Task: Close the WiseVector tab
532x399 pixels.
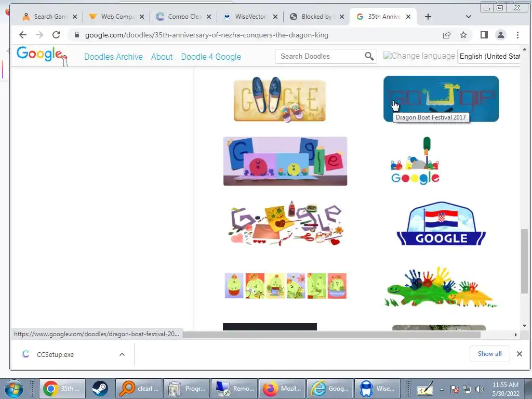Action: tap(275, 17)
